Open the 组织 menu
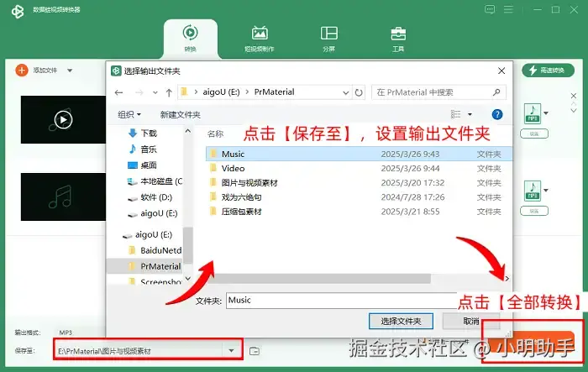 pyautogui.click(x=129, y=114)
